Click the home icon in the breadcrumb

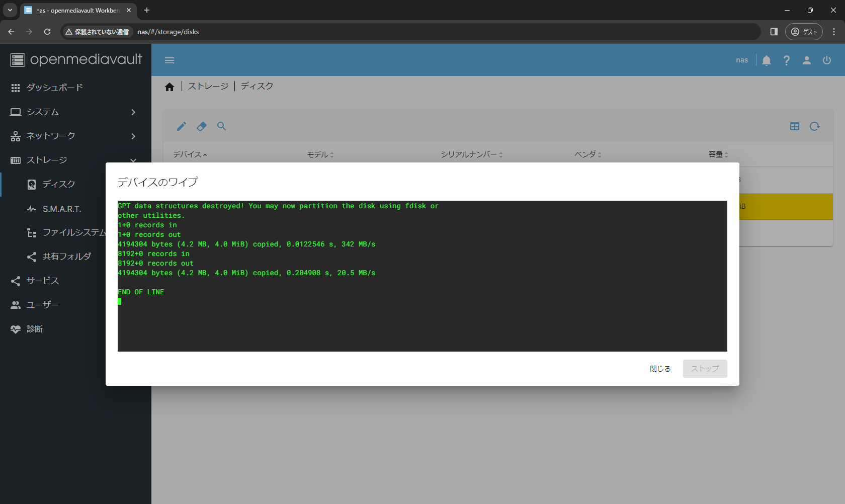(x=170, y=87)
